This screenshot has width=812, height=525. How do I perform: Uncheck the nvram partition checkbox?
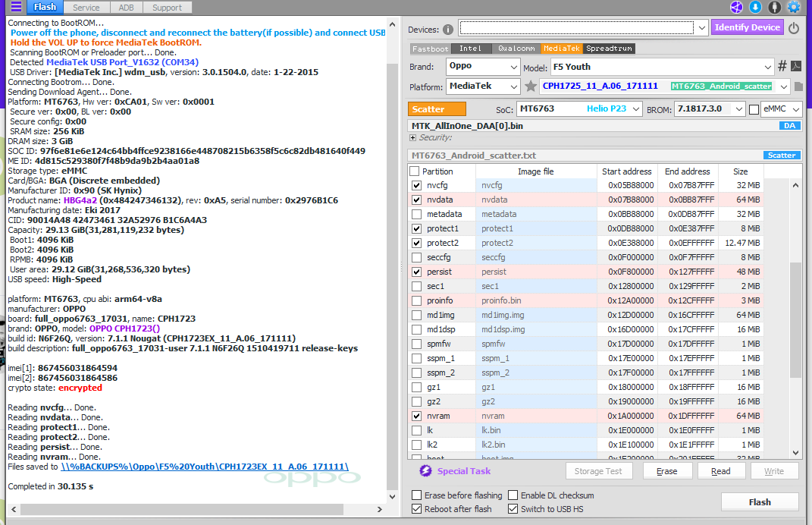416,416
